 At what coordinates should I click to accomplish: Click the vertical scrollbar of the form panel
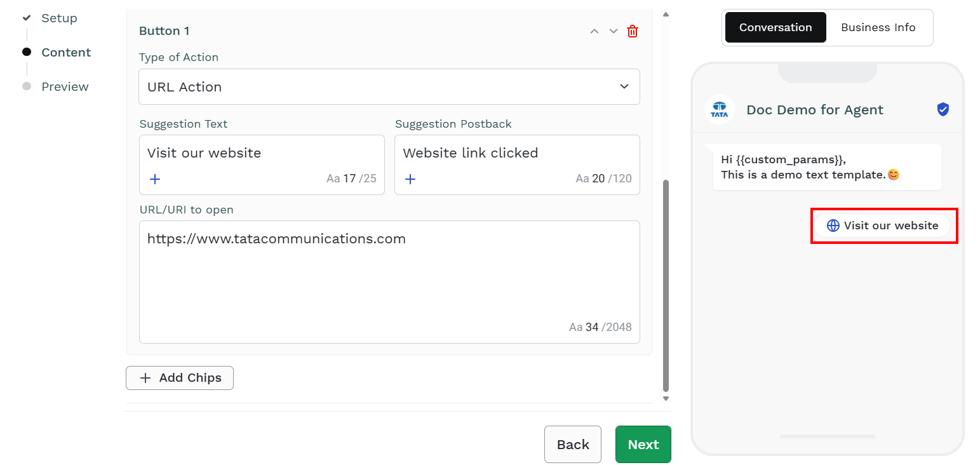666,286
